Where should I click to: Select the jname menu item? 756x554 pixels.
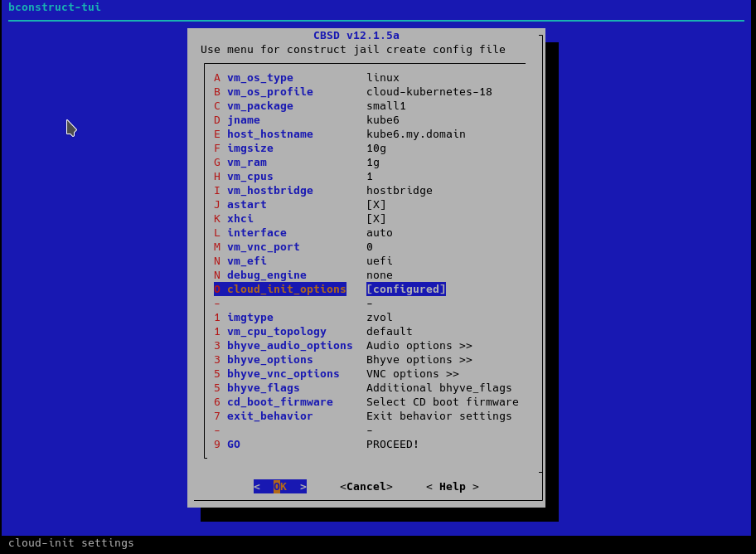click(x=307, y=119)
